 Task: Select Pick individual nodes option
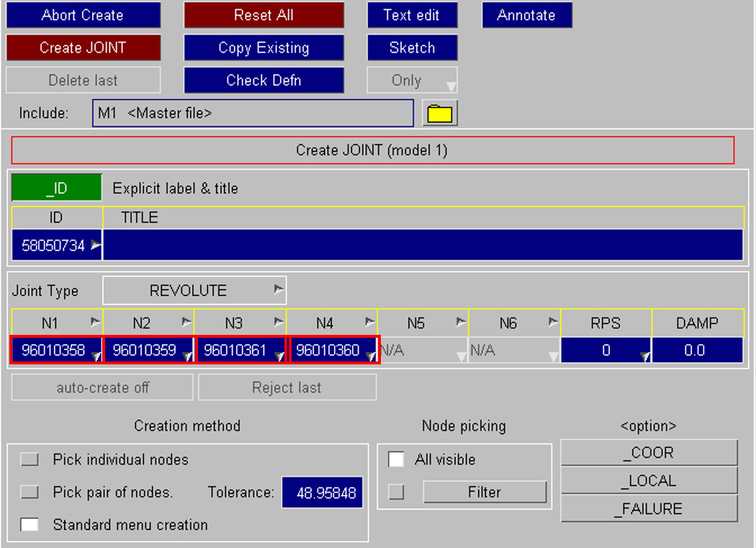coord(30,459)
